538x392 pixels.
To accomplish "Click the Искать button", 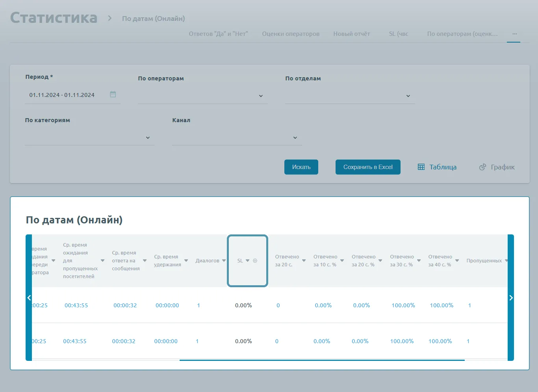I will pyautogui.click(x=301, y=167).
